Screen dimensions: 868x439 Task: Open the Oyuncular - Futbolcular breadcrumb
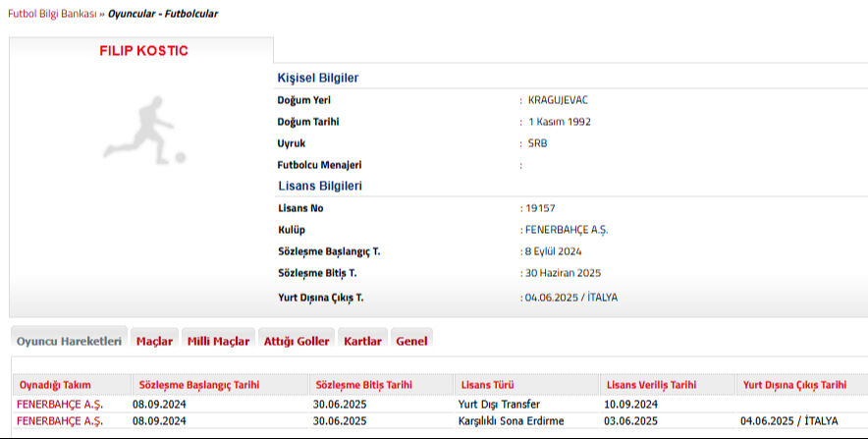click(163, 14)
